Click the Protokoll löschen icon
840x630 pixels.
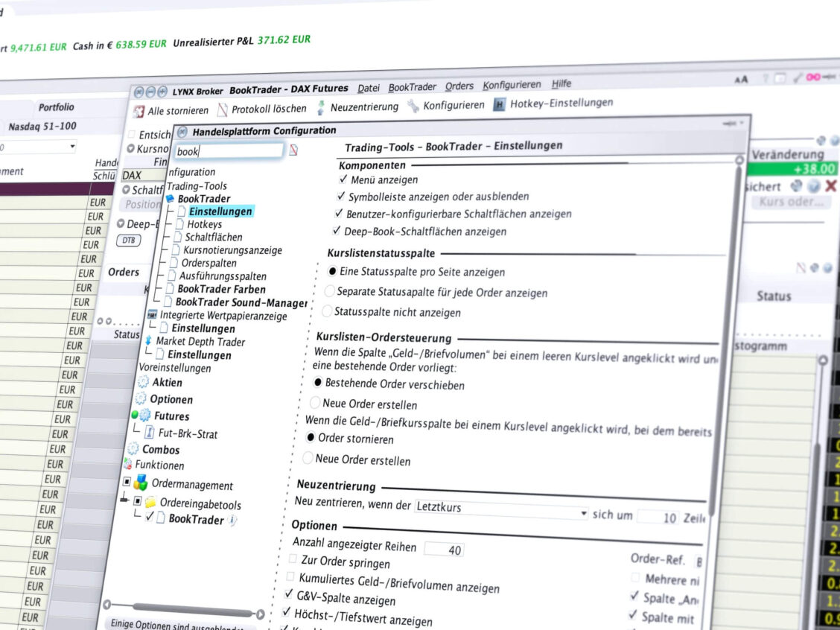(x=223, y=110)
